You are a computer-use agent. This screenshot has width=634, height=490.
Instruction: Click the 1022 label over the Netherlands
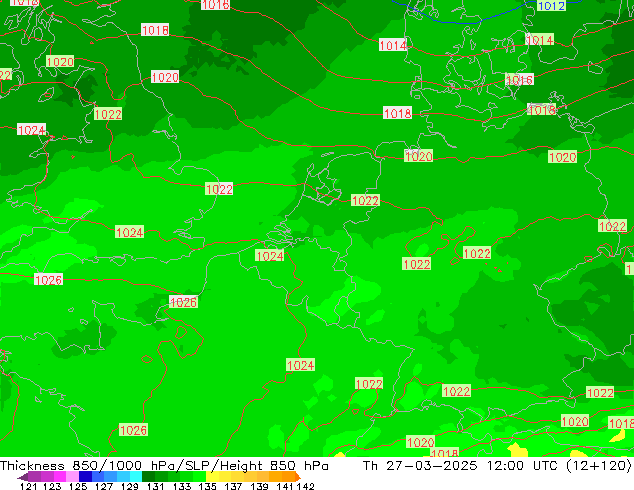coord(365,200)
